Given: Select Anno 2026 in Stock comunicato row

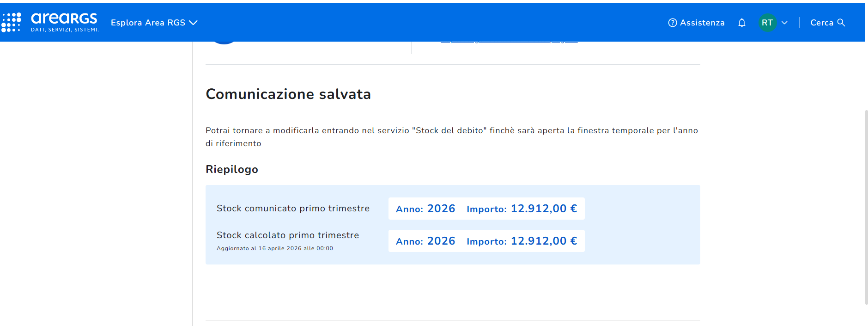Looking at the screenshot, I should pyautogui.click(x=425, y=209).
